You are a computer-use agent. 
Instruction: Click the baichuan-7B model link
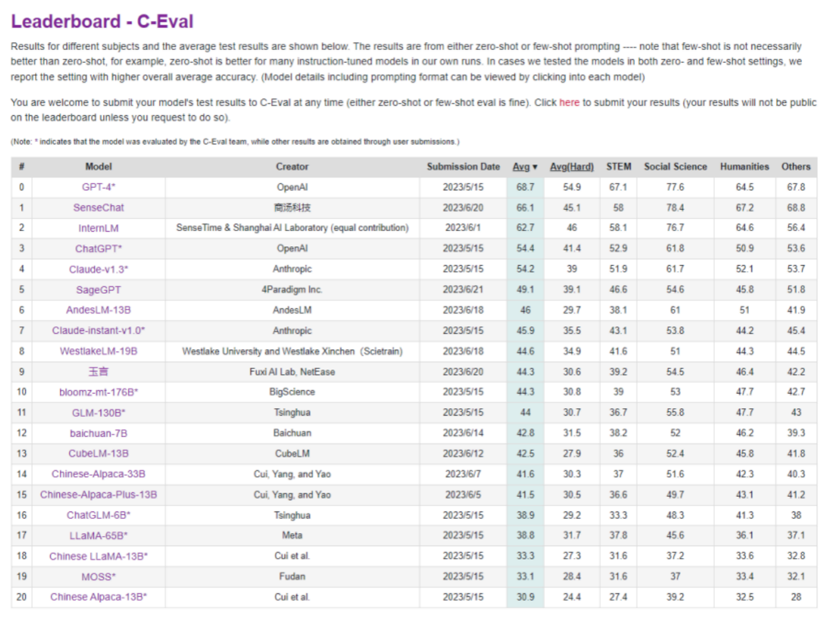click(99, 434)
